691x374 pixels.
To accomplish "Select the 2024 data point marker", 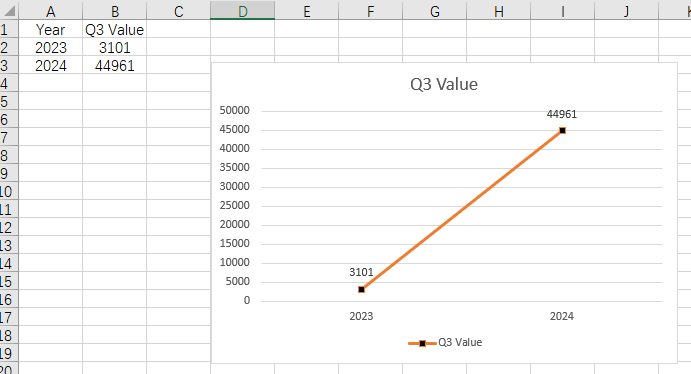I will [562, 130].
